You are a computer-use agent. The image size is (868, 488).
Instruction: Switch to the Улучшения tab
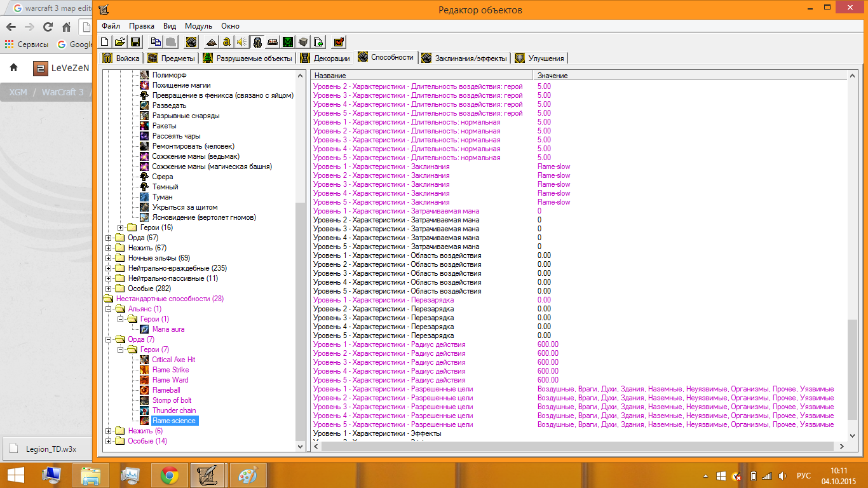(x=539, y=58)
